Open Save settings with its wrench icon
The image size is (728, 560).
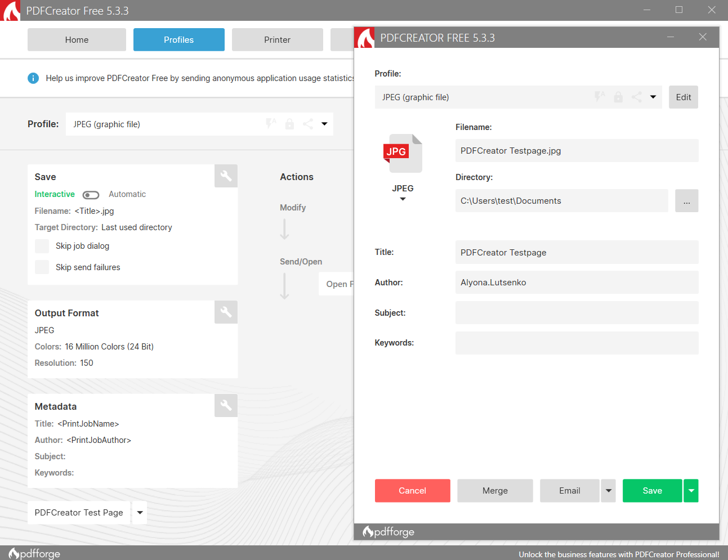[x=226, y=176]
